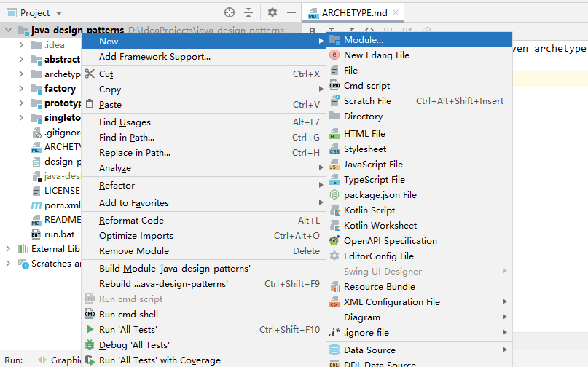Choose Optimize Imports

(203, 236)
